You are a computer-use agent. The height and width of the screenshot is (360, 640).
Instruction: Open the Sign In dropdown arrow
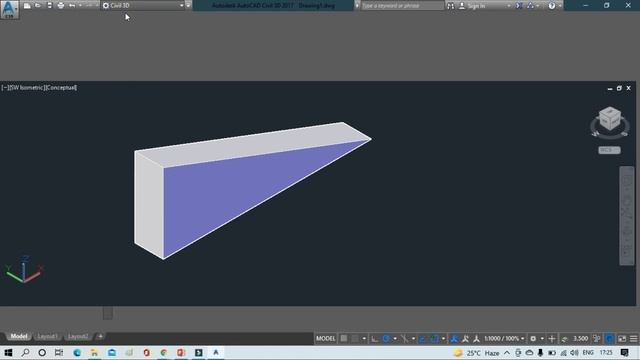coord(509,6)
